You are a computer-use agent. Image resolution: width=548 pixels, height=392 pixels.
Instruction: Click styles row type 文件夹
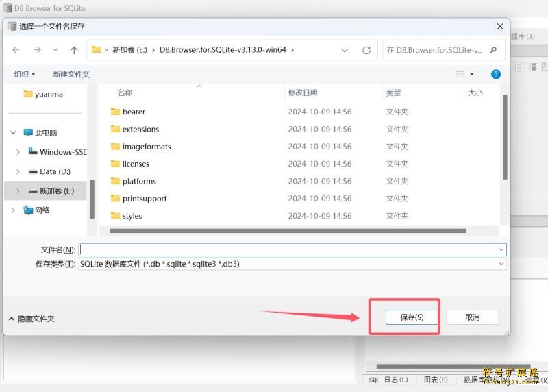click(x=397, y=216)
